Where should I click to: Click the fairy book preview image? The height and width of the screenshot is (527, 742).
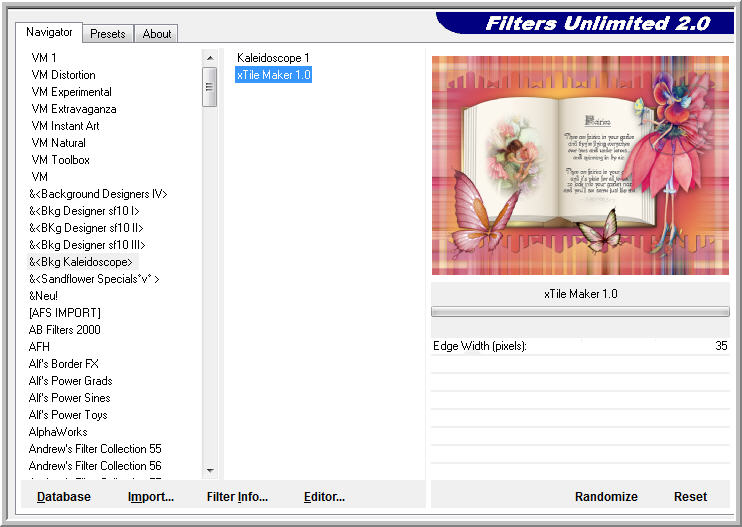point(580,166)
